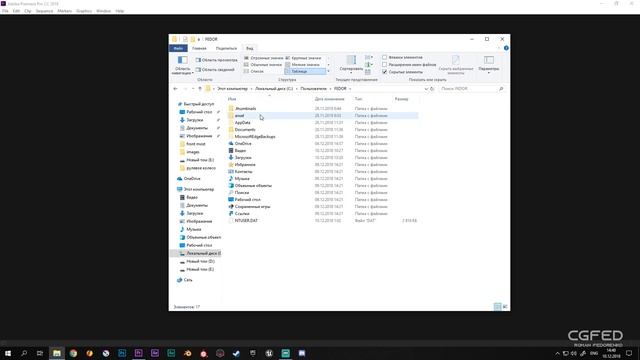Select the Вид ribbon tab

click(249, 48)
